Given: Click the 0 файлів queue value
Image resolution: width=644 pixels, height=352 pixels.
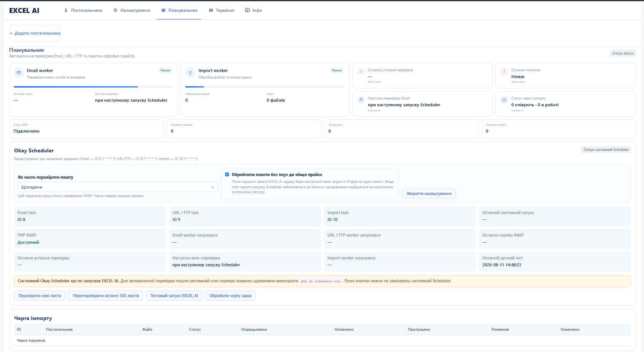Looking at the screenshot, I should click(276, 100).
